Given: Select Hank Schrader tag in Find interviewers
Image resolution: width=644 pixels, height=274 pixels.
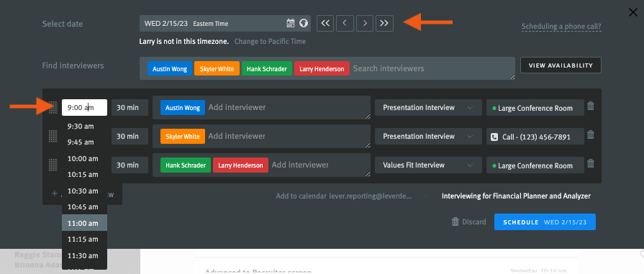Looking at the screenshot, I should (267, 68).
